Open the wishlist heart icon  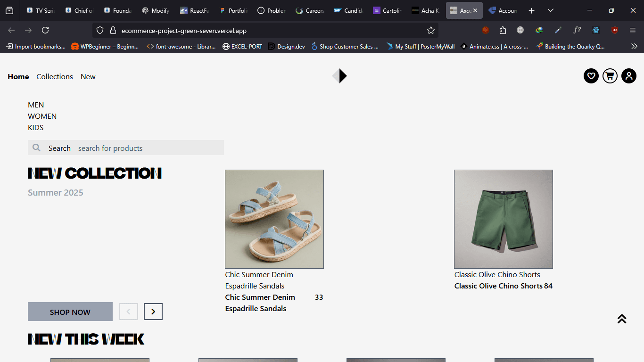[x=591, y=76]
